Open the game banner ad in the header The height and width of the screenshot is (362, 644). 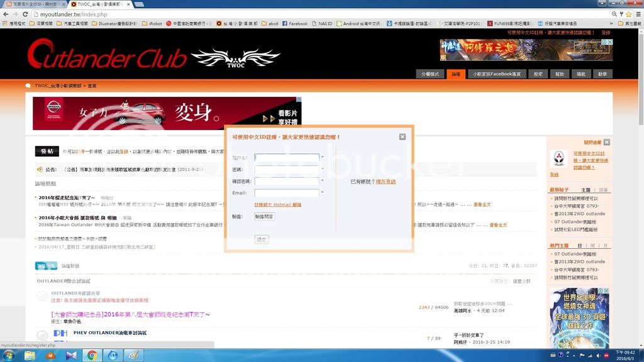(526, 50)
